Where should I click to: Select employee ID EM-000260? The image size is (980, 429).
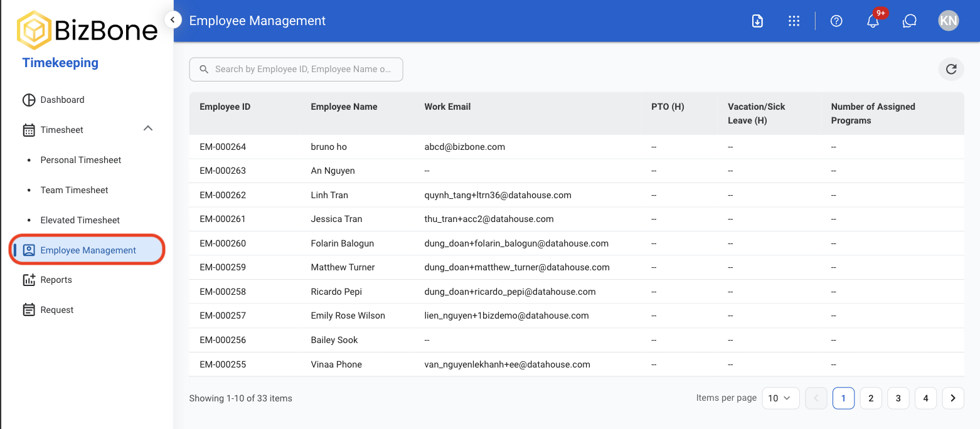pyautogui.click(x=223, y=243)
